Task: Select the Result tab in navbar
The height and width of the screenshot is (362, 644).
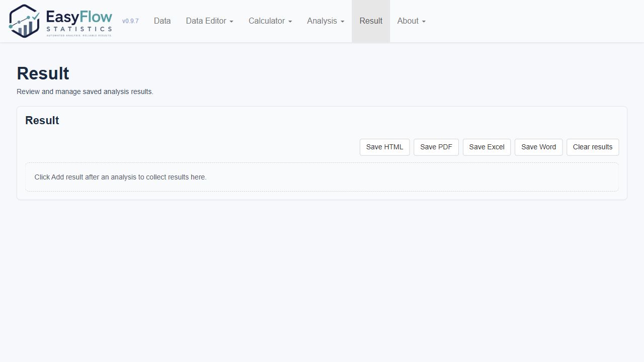Action: pos(371,21)
